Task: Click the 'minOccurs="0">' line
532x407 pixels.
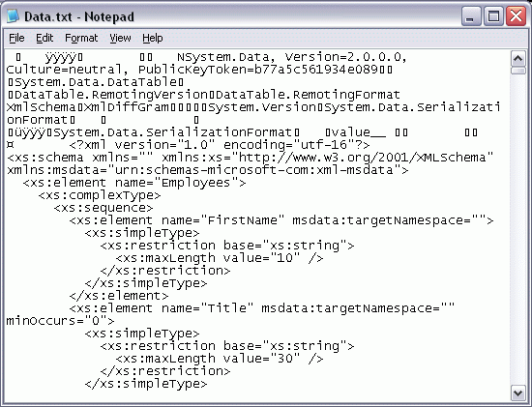Action: 60,321
